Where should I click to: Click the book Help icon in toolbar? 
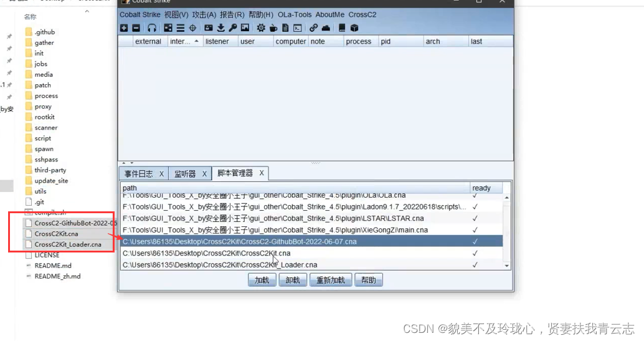pos(342,28)
